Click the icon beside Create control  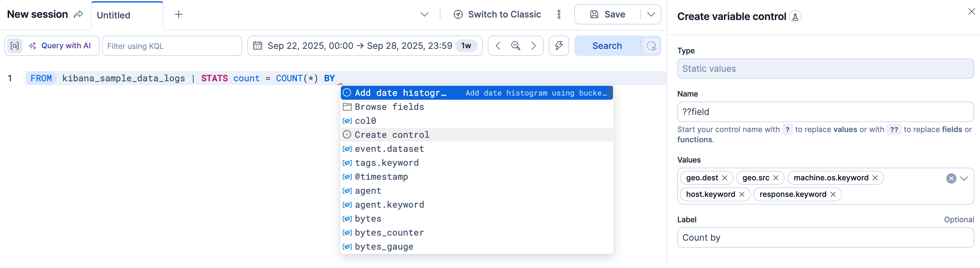(x=347, y=135)
